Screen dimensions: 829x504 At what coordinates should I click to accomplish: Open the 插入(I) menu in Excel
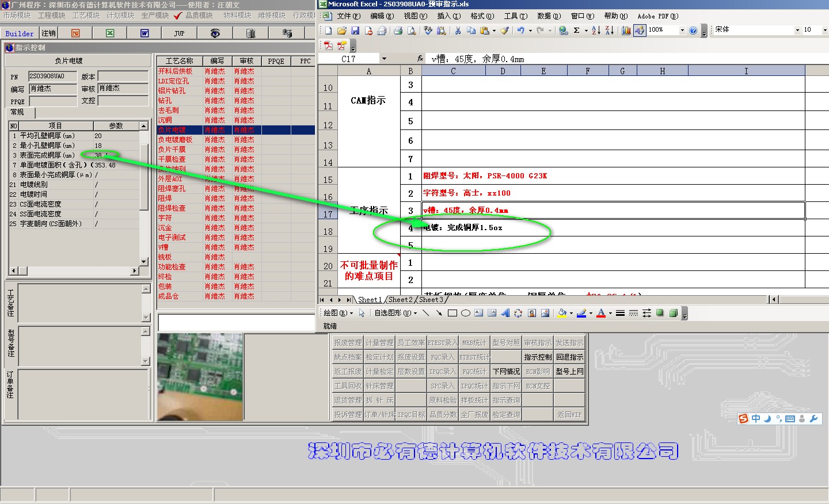pyautogui.click(x=449, y=16)
